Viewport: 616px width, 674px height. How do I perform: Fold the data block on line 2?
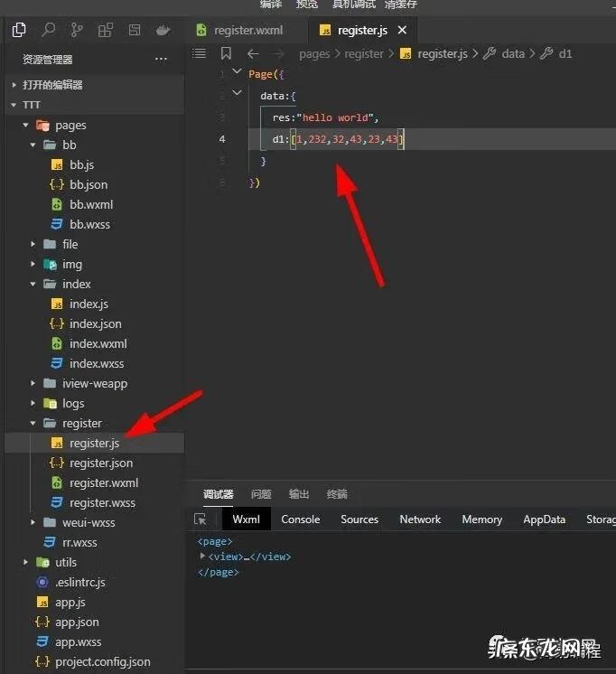pyautogui.click(x=237, y=94)
